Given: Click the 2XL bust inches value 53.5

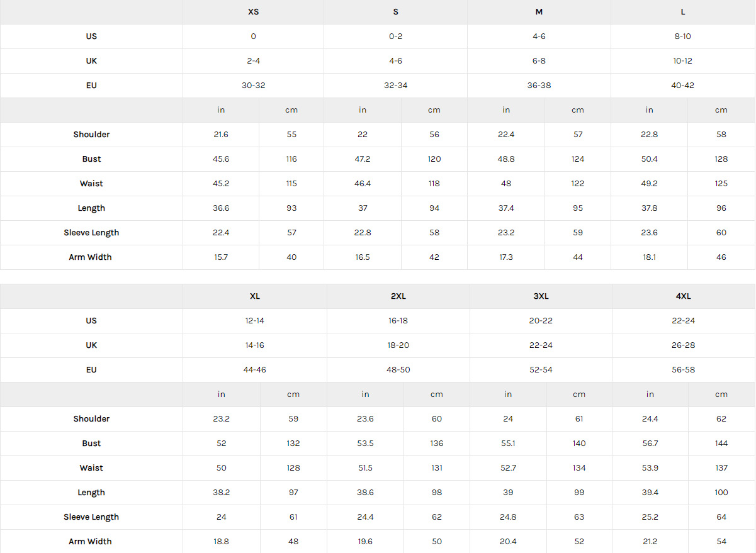Looking at the screenshot, I should click(x=365, y=444).
